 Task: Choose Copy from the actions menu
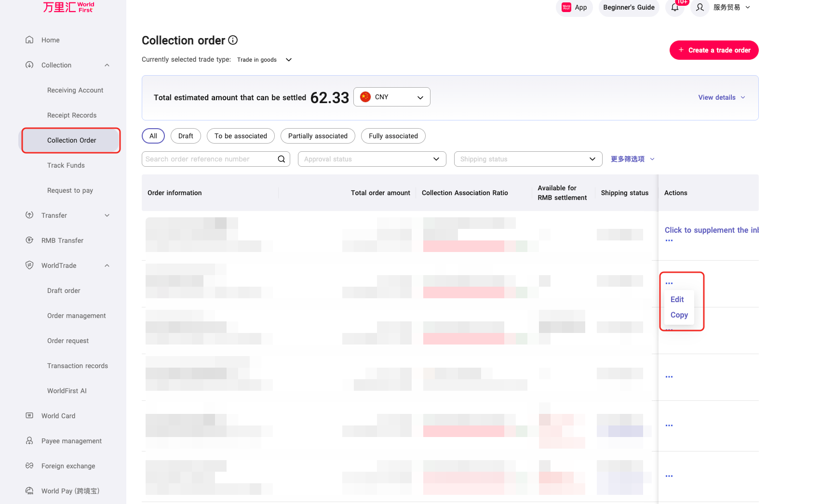pyautogui.click(x=679, y=315)
